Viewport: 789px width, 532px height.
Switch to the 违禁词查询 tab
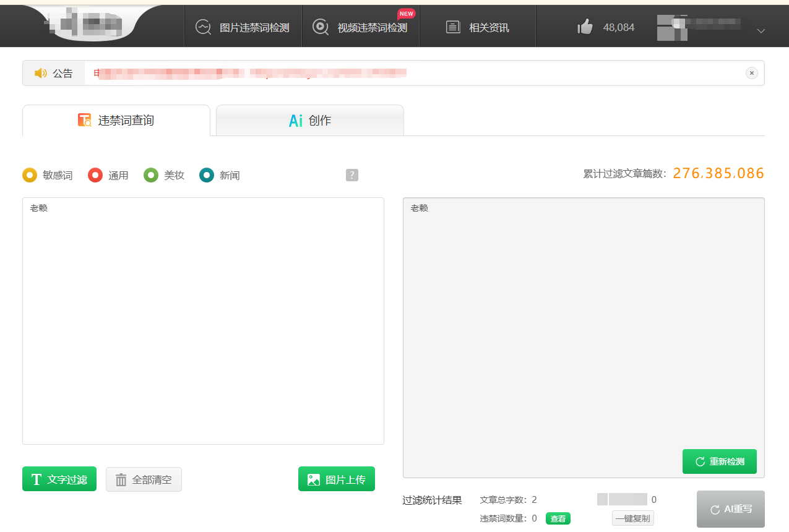click(x=115, y=120)
